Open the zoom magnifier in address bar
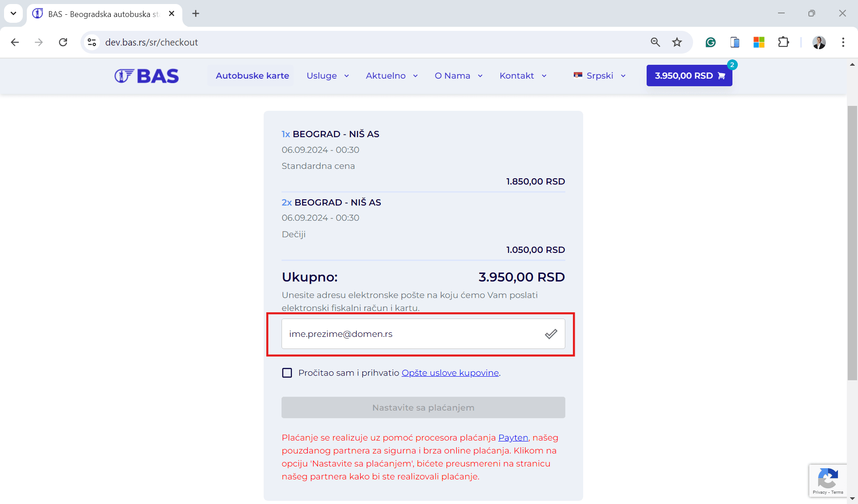Screen dimensions: 858x504 655,42
